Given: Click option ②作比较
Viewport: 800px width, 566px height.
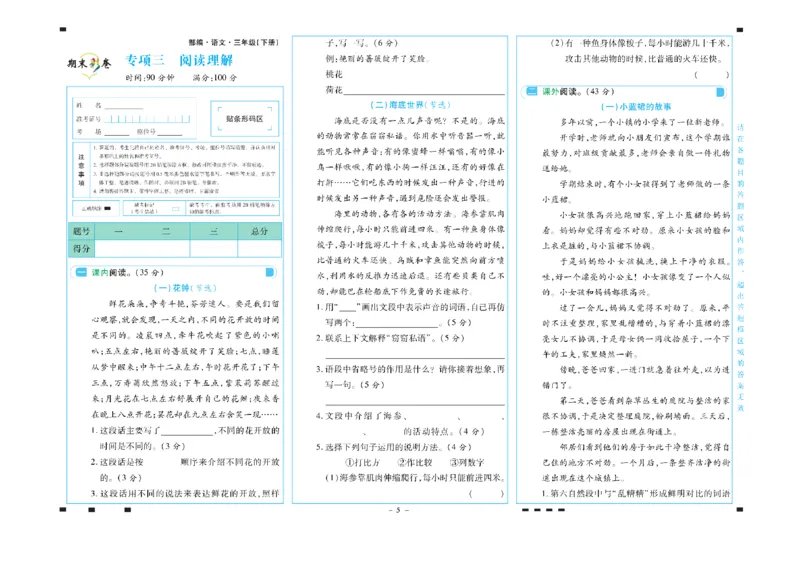Looking at the screenshot, I should click(x=415, y=462).
